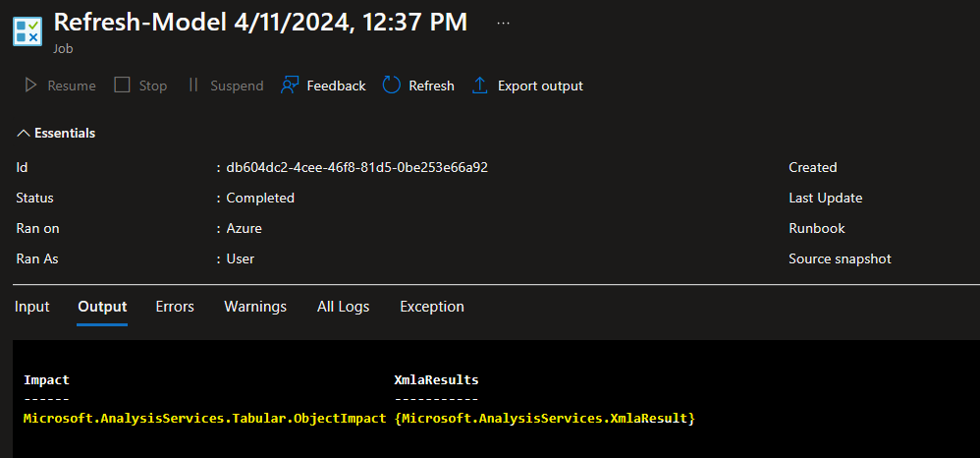Refresh the job details
This screenshot has height=458, width=980.
point(431,86)
